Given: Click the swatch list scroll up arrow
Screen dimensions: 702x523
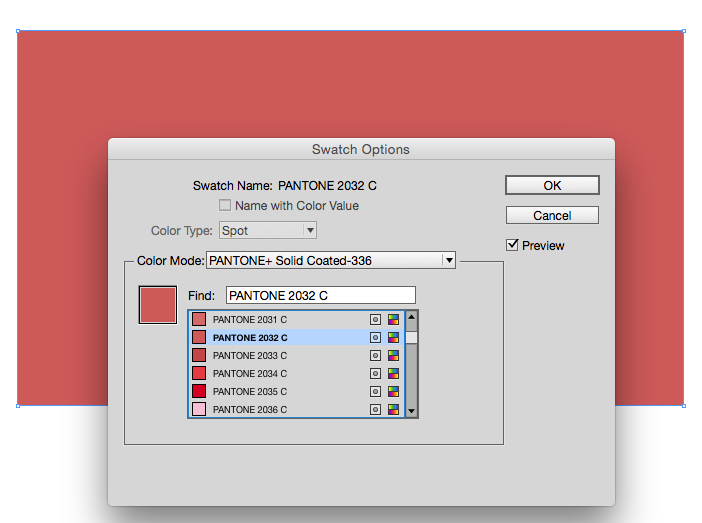Looking at the screenshot, I should 411,317.
